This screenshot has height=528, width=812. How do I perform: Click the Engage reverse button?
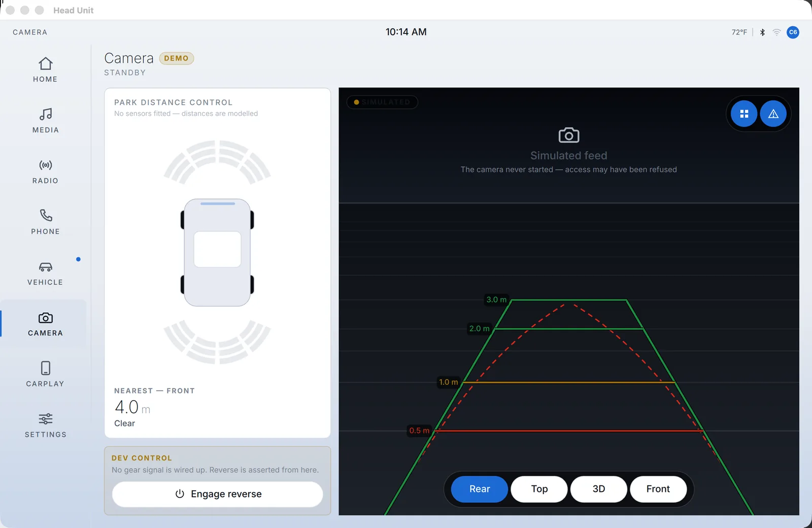[218, 494]
